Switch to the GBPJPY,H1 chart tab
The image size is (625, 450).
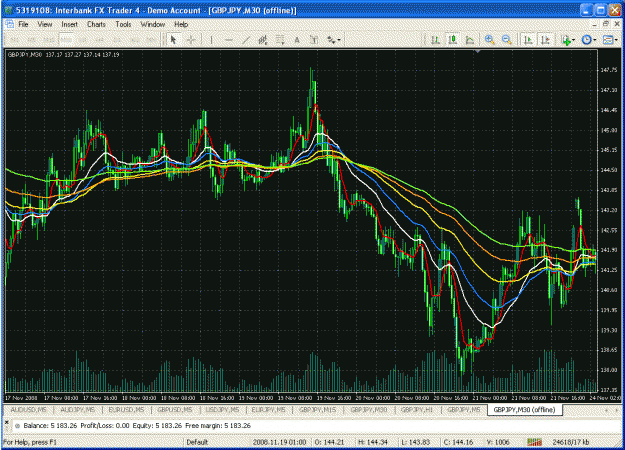417,409
